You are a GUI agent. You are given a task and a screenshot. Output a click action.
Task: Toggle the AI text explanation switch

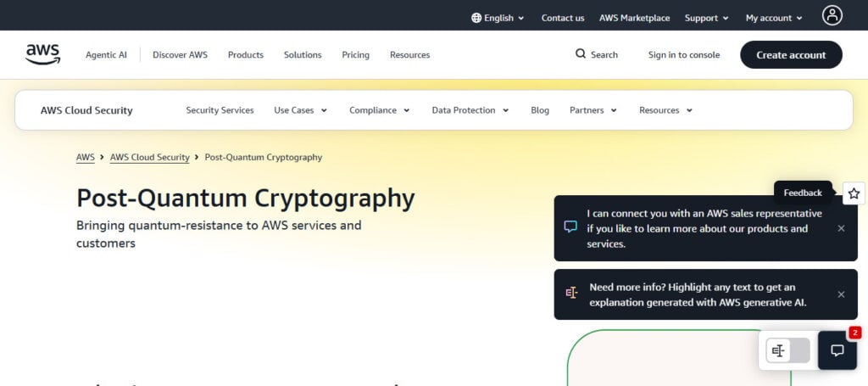[787, 350]
